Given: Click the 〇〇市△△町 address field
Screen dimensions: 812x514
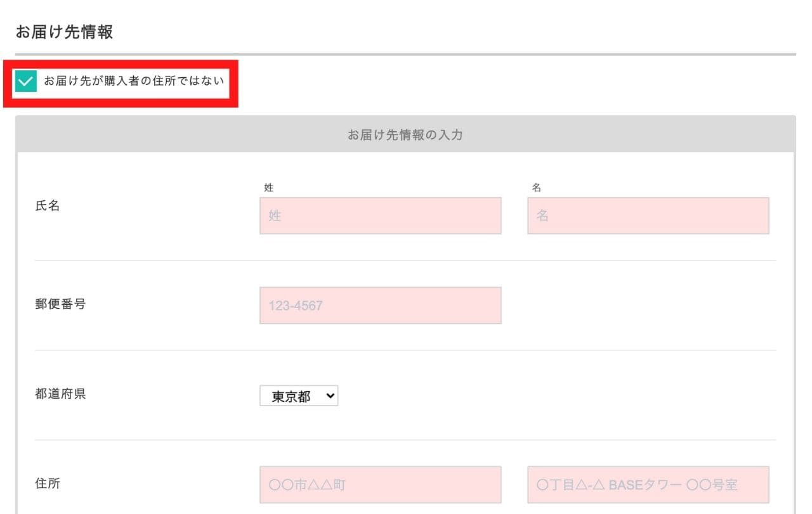Looking at the screenshot, I should click(381, 485).
